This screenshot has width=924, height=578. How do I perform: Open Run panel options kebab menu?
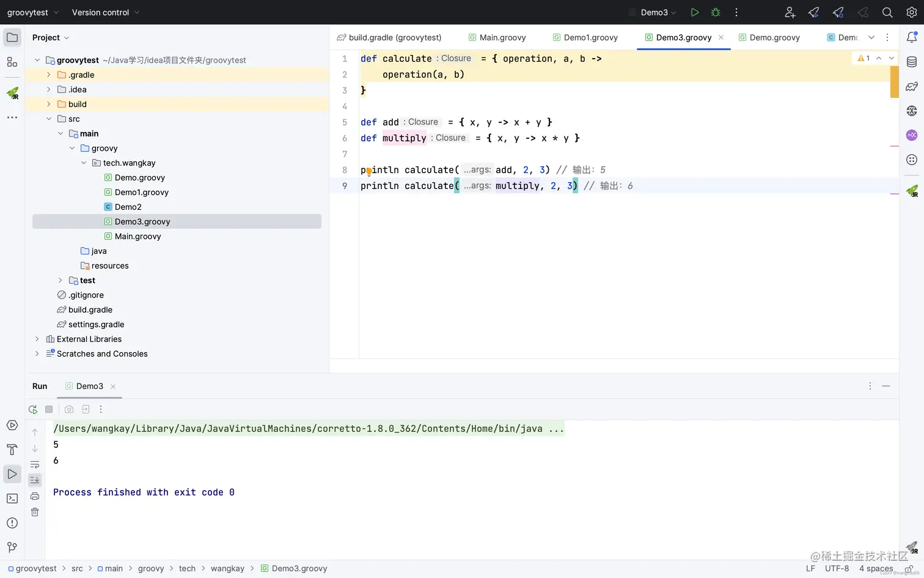[x=870, y=386]
